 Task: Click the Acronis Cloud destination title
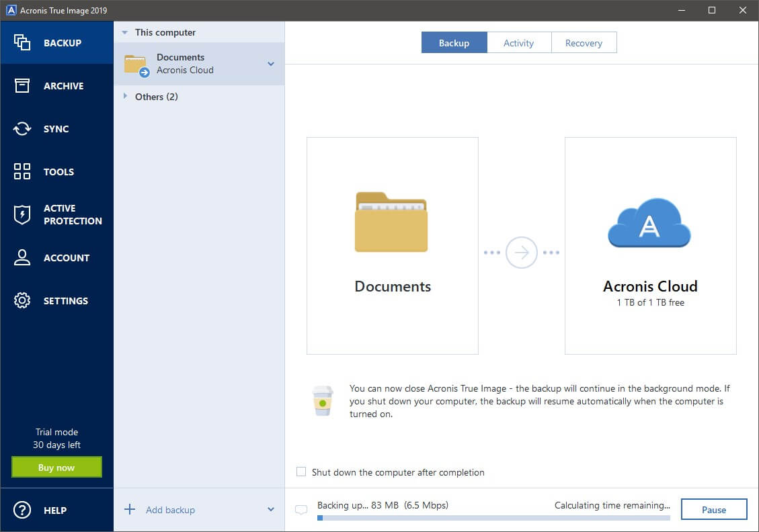(650, 286)
